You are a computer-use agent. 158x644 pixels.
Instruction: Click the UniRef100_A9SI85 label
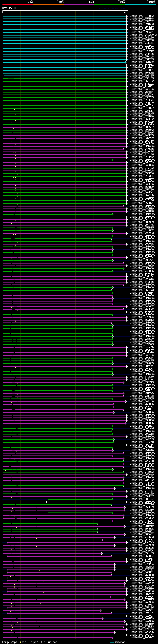(142, 76)
